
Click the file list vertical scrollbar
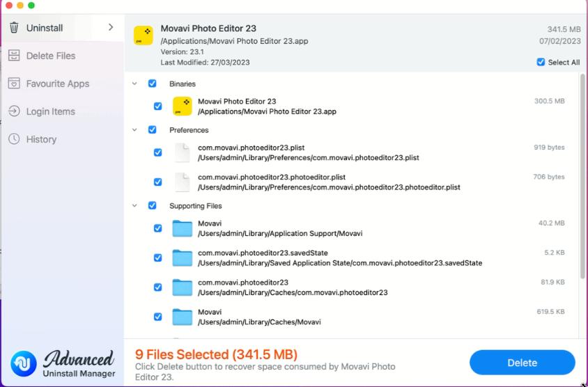coord(582,174)
